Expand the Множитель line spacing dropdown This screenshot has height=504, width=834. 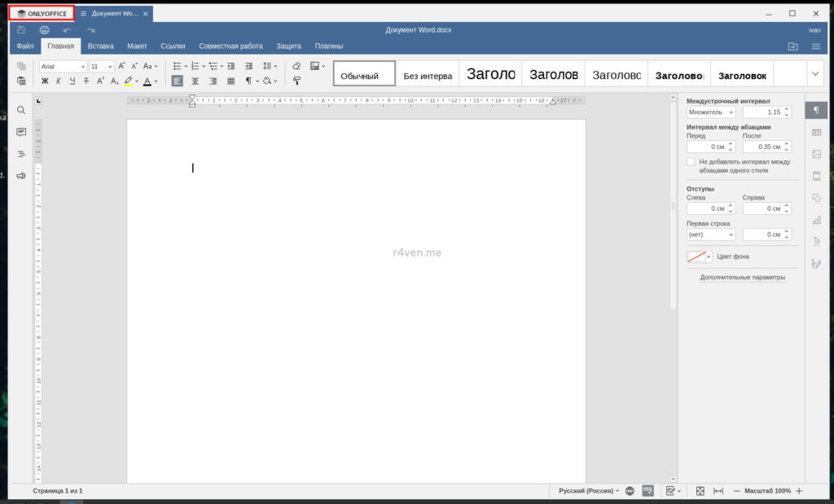[x=710, y=112]
